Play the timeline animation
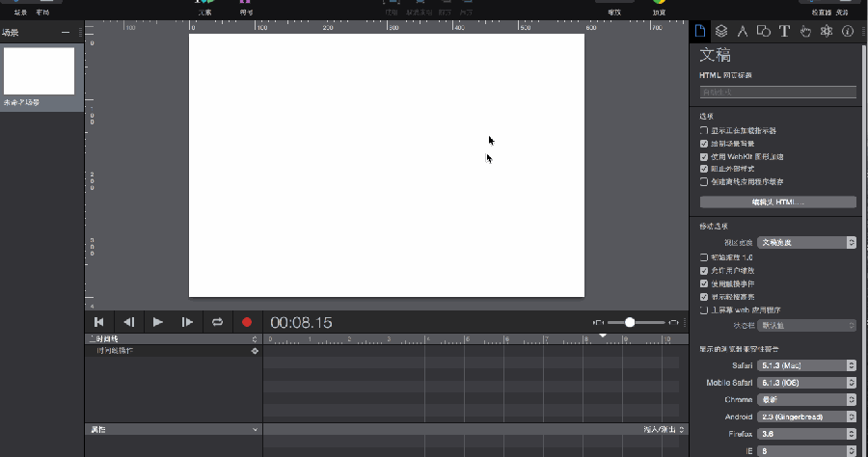Viewport: 868px width, 457px height. 158,322
